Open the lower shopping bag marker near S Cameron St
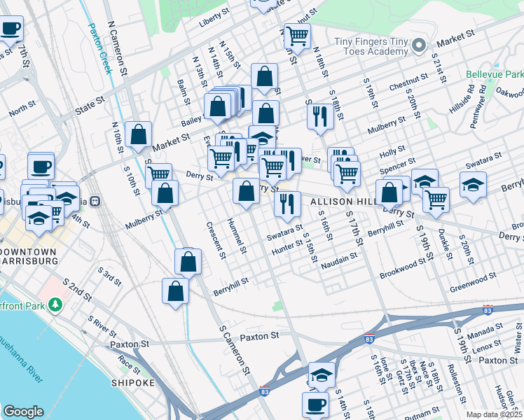The width and height of the screenshot is (524, 420). tap(175, 293)
